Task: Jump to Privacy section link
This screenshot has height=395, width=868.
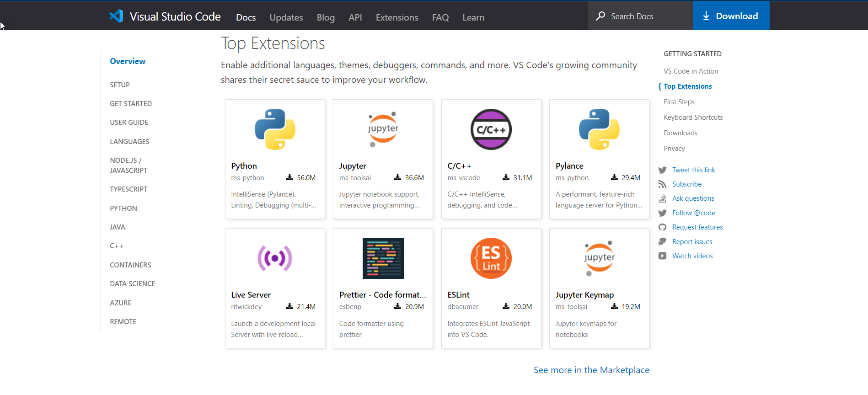Action: (x=674, y=148)
